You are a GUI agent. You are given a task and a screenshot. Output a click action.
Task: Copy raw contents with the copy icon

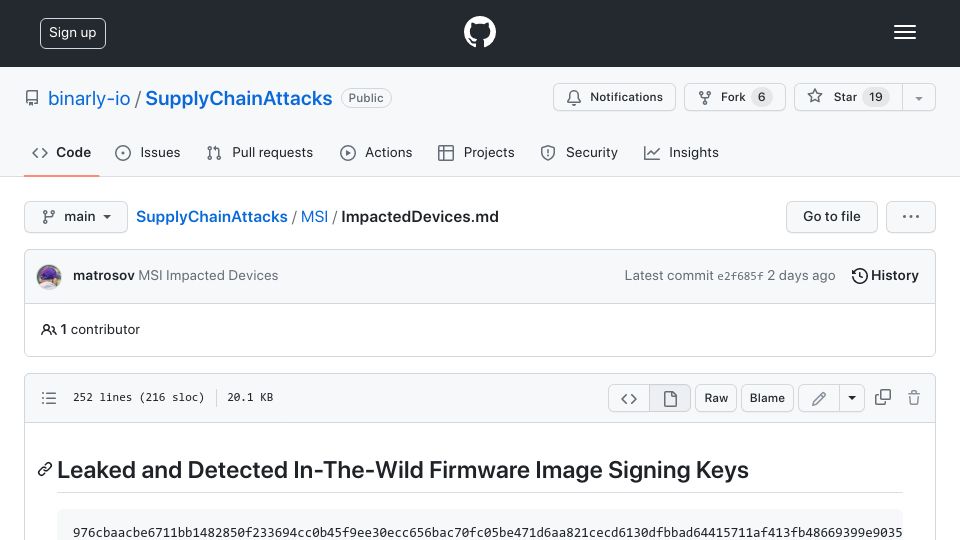pyautogui.click(x=883, y=397)
